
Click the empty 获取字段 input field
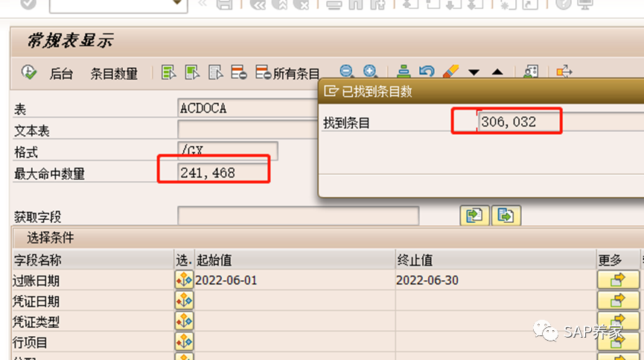click(x=299, y=215)
